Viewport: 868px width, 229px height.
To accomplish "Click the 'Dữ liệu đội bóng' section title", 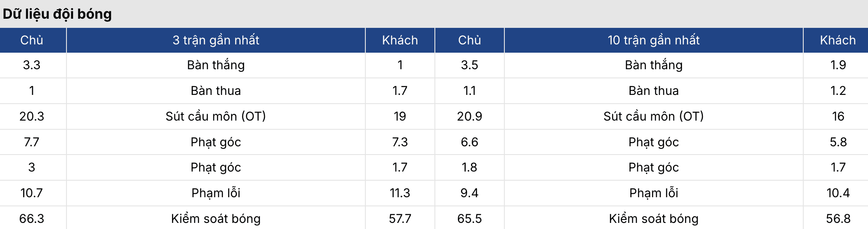I will 57,14.
